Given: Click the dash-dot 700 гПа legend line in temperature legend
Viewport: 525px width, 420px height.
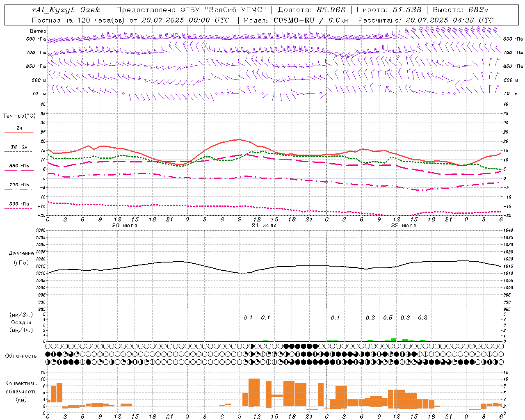Looking at the screenshot, I should pos(18,189).
